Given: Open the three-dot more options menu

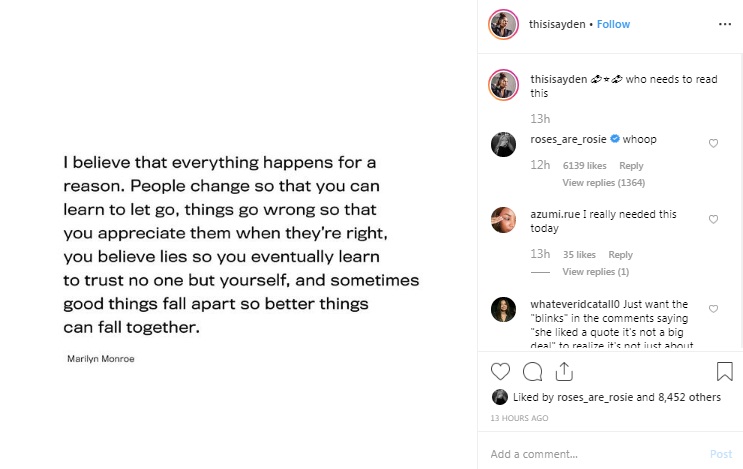Looking at the screenshot, I should (x=725, y=24).
